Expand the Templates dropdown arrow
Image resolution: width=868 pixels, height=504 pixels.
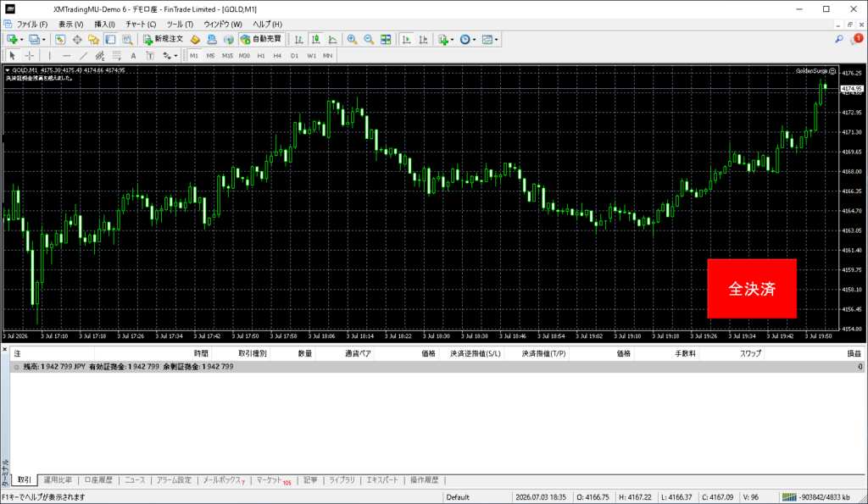(497, 39)
